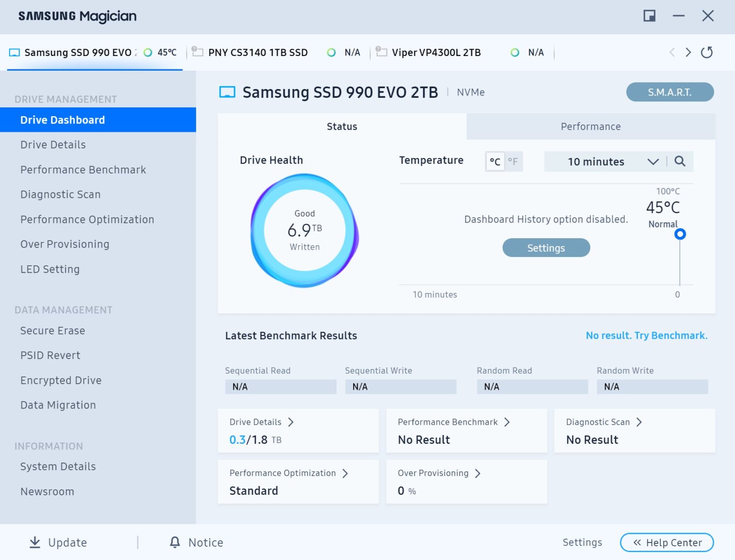
Task: Select the Viper VP4300L 2TB drive tab
Action: point(436,52)
